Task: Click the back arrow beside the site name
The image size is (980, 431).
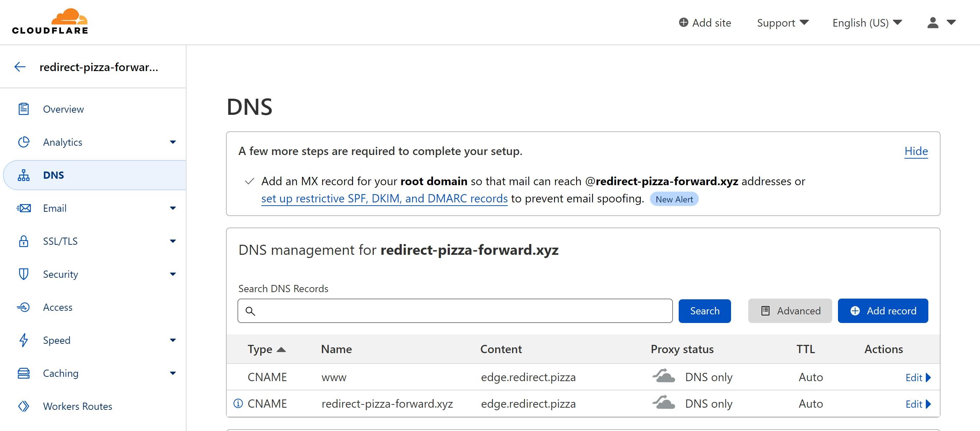Action: [20, 67]
